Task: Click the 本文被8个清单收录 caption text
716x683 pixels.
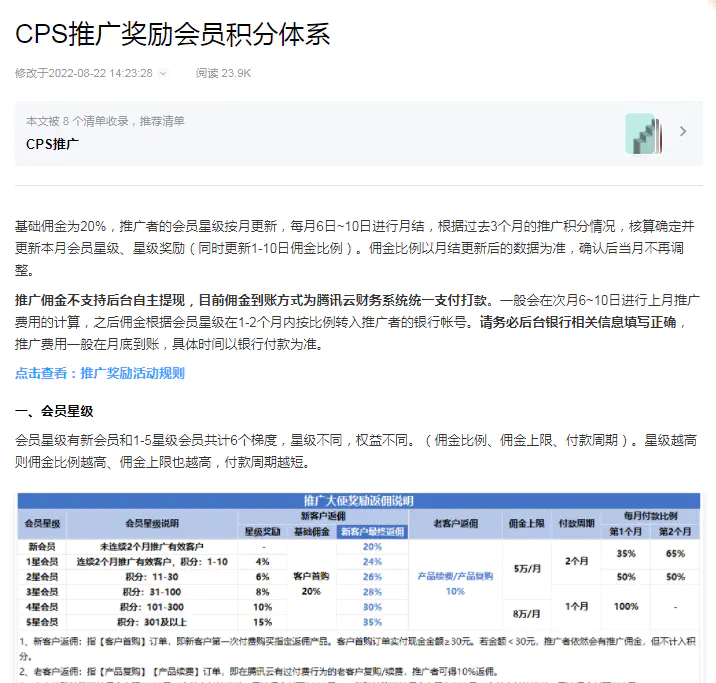Action: click(105, 121)
